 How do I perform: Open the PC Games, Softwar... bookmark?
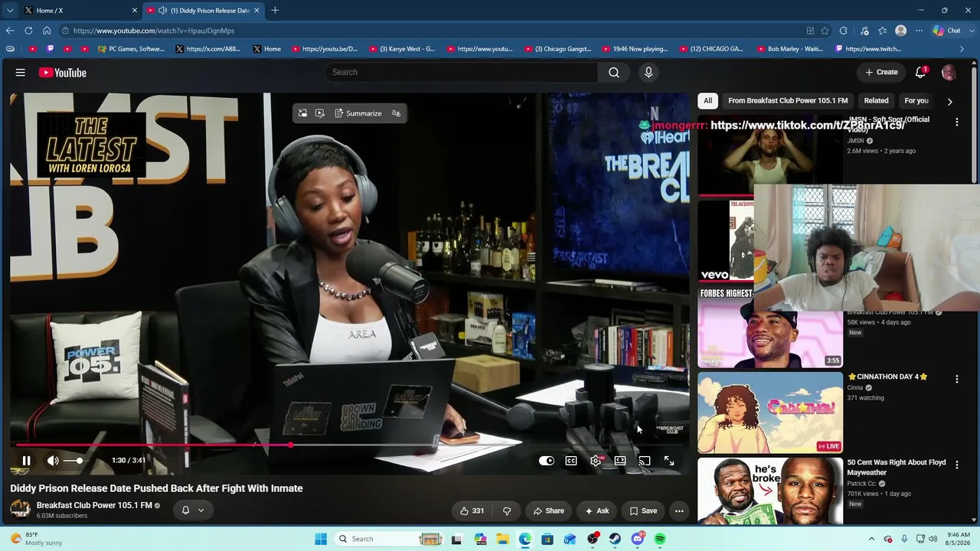pyautogui.click(x=131, y=49)
